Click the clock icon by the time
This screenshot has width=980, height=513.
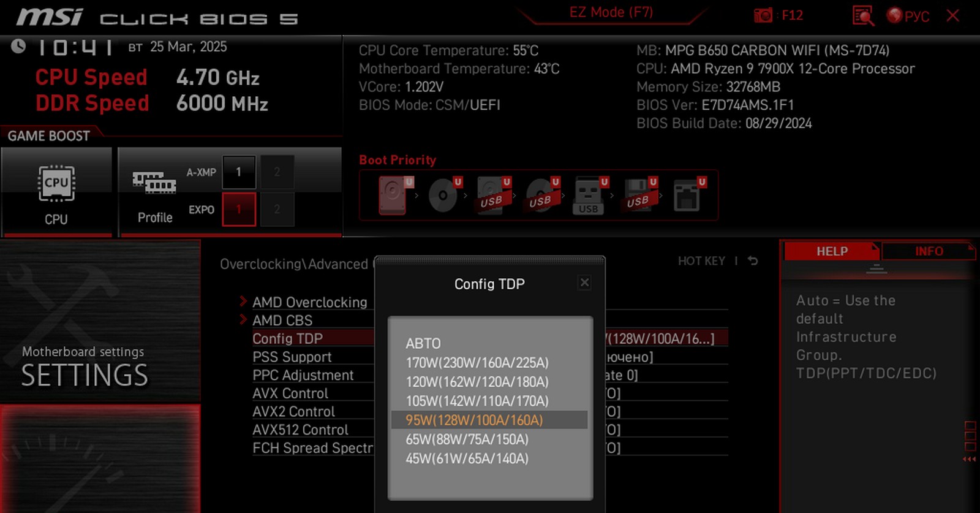(x=18, y=46)
